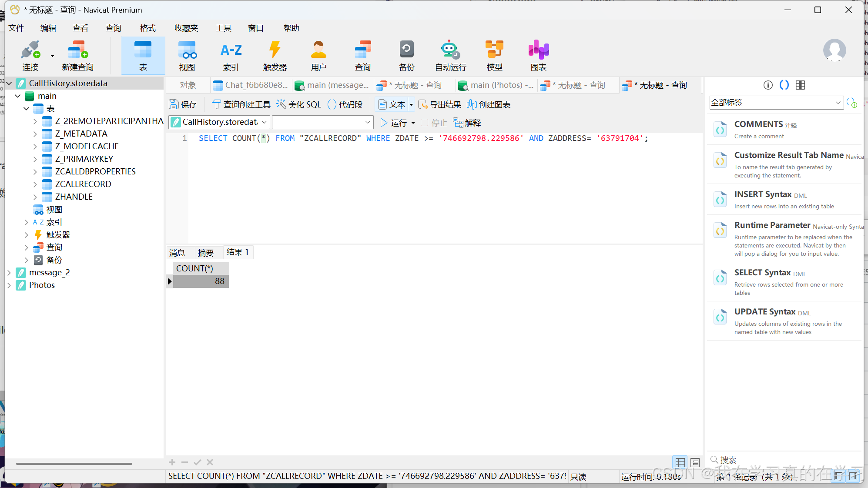Click the info icon in right panel
This screenshot has height=488, width=868.
(x=768, y=85)
